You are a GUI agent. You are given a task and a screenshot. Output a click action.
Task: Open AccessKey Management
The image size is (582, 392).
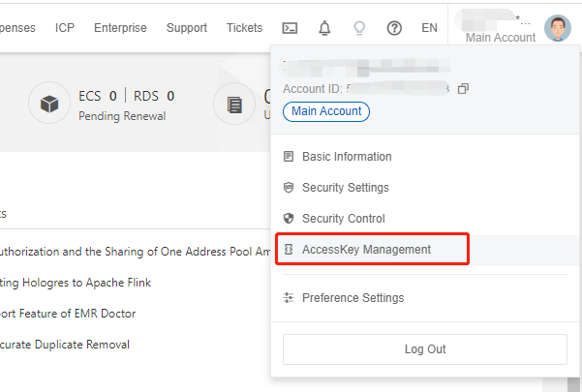[x=366, y=250]
